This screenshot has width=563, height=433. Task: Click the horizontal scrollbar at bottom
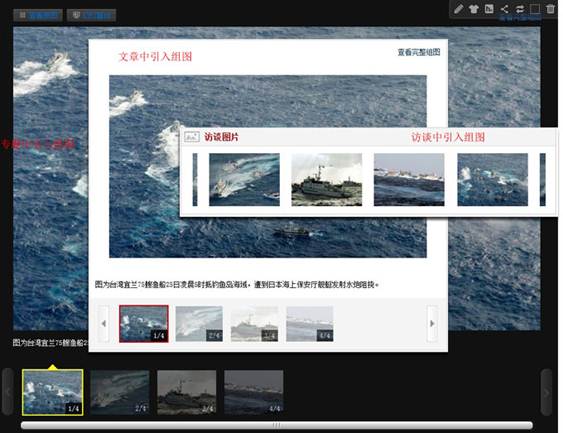[x=276, y=425]
